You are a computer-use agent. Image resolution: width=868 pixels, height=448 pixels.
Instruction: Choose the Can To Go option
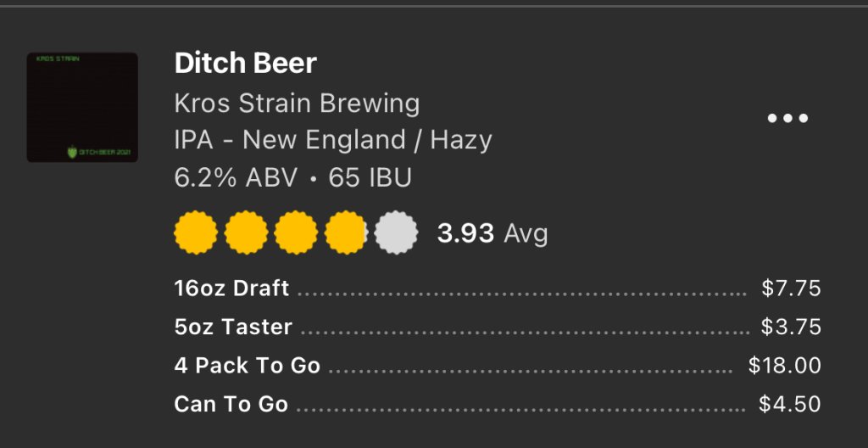231,404
